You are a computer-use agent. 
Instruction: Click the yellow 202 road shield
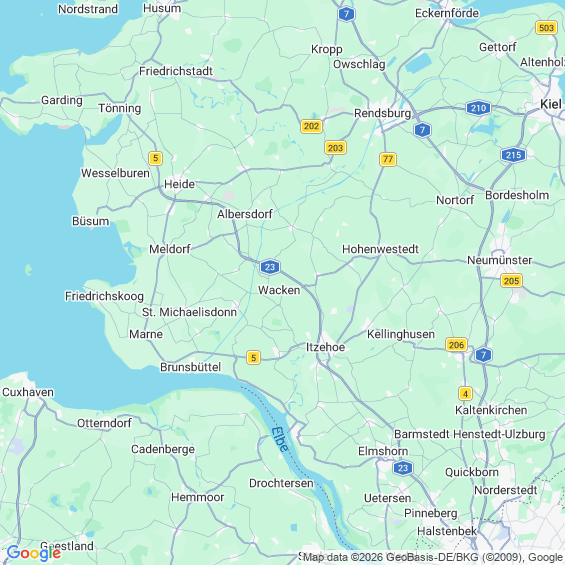311,126
